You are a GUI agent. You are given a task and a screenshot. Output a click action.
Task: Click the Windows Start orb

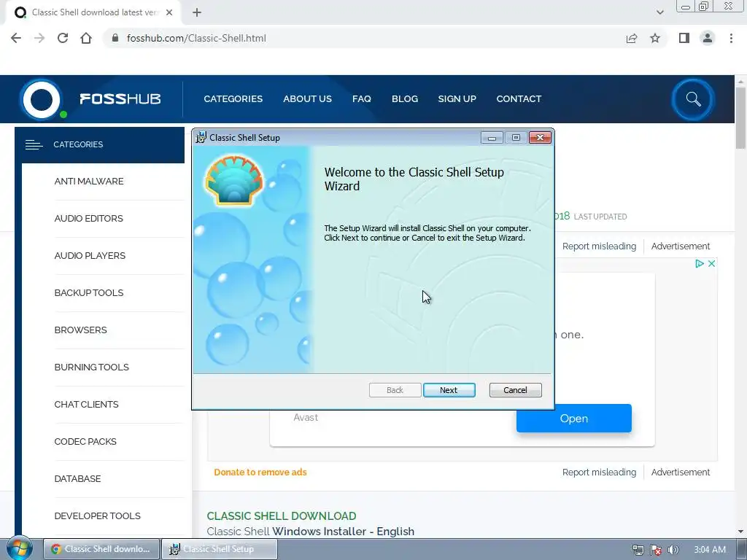(19, 548)
